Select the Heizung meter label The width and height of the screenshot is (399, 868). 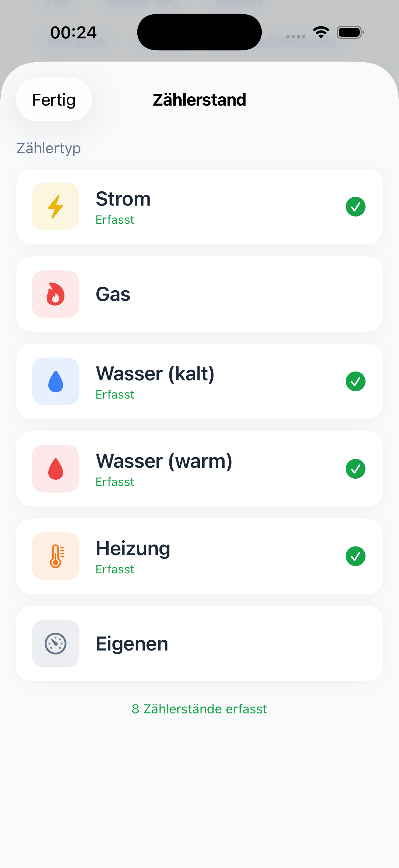(x=133, y=548)
